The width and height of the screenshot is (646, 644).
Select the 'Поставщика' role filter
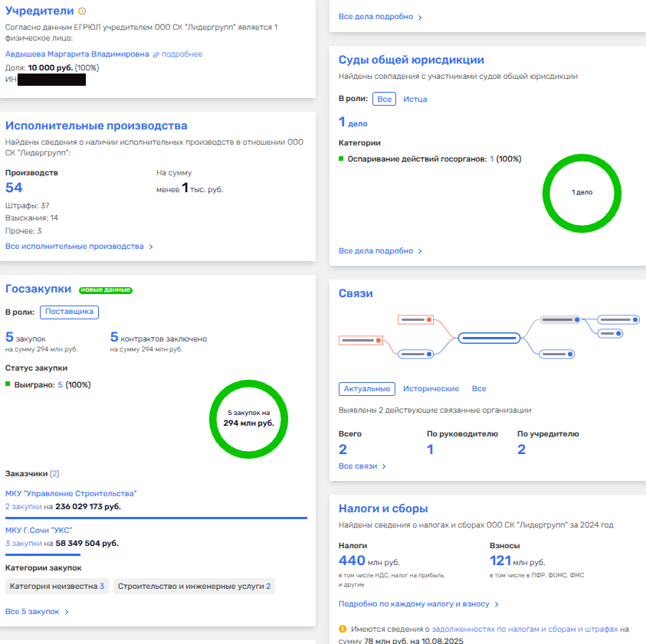tap(70, 312)
